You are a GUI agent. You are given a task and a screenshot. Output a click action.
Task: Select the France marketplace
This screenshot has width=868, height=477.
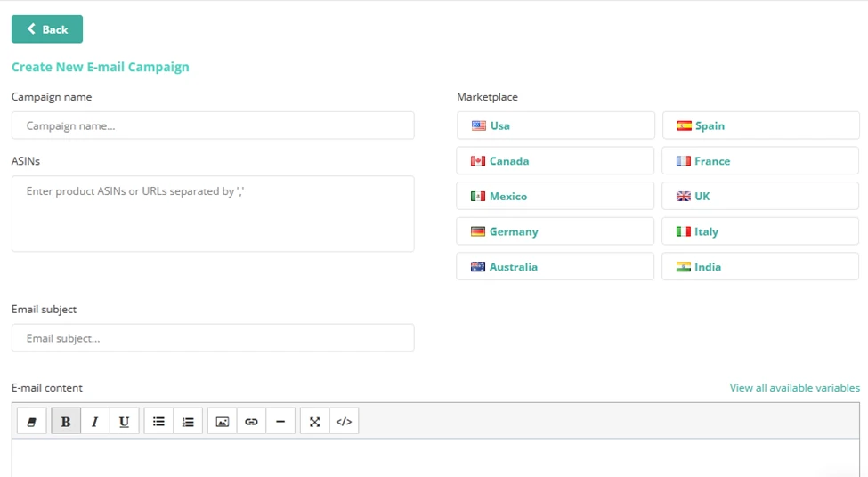coord(760,161)
